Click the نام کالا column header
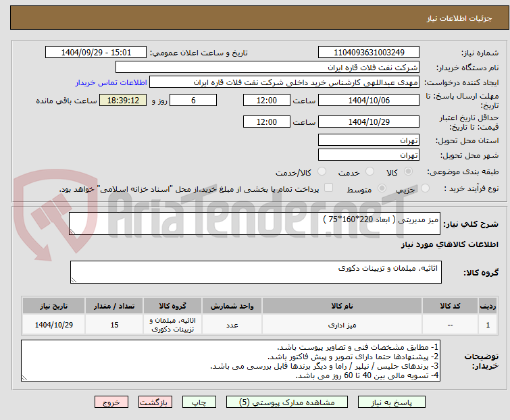The width and height of the screenshot is (510, 420). coord(342,306)
